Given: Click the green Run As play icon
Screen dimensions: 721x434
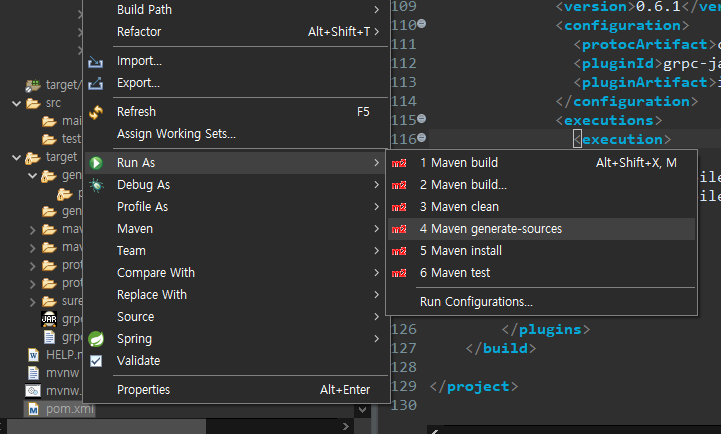Looking at the screenshot, I should [x=96, y=163].
